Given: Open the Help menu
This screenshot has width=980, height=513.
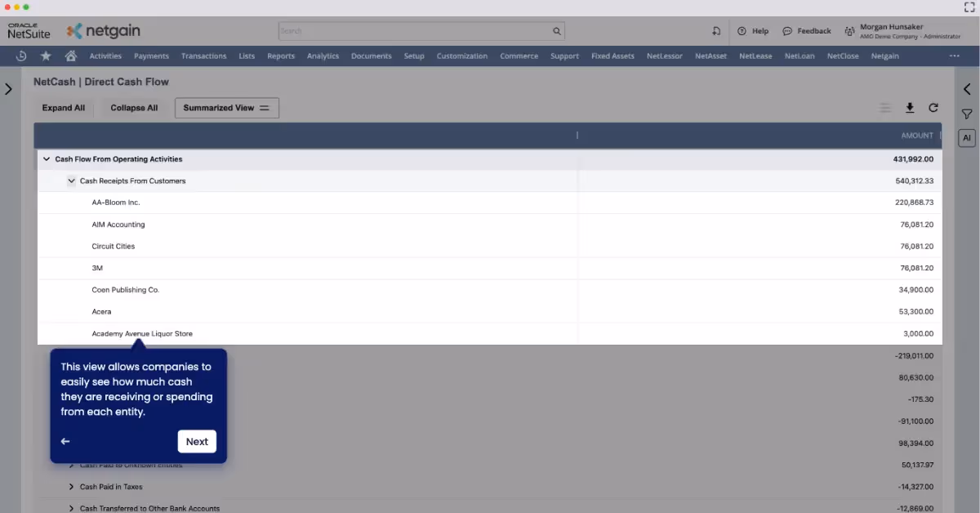Looking at the screenshot, I should click(752, 30).
